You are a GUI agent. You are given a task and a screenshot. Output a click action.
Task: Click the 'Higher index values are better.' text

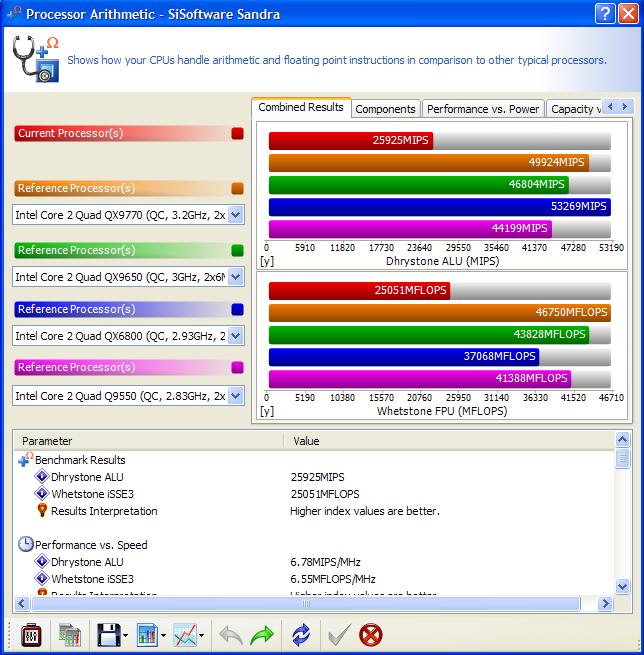click(x=365, y=511)
